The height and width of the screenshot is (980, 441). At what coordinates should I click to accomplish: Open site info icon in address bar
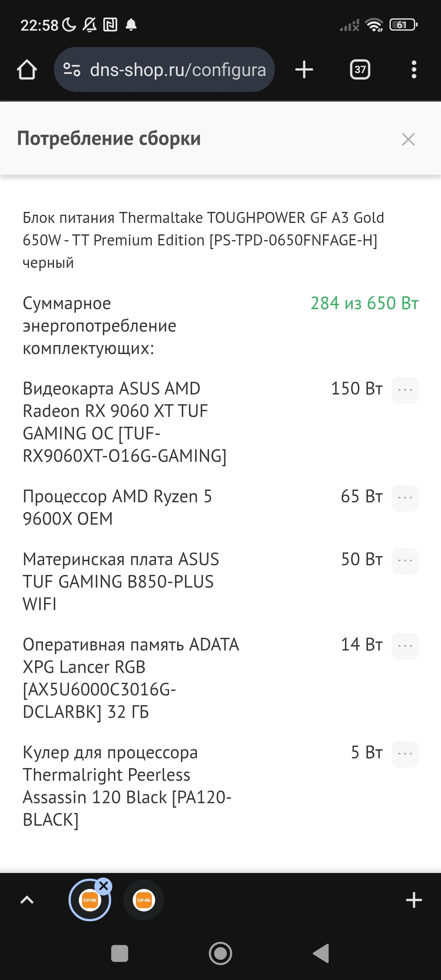(72, 69)
